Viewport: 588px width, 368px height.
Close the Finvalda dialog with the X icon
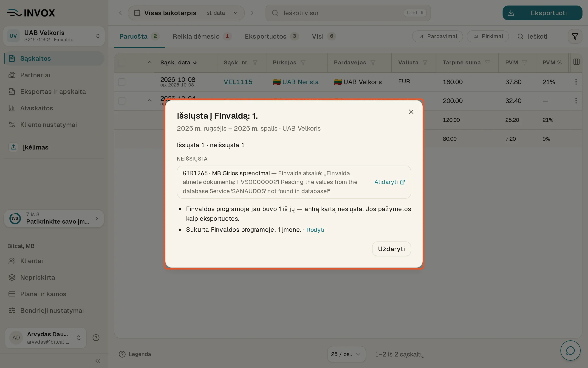pyautogui.click(x=411, y=112)
